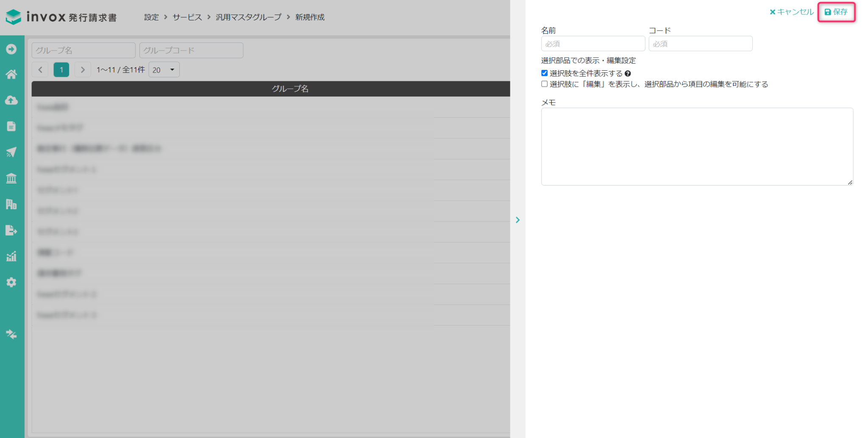Image resolution: width=868 pixels, height=438 pixels.
Task: Open the page size 20 dropdown
Action: coord(164,70)
